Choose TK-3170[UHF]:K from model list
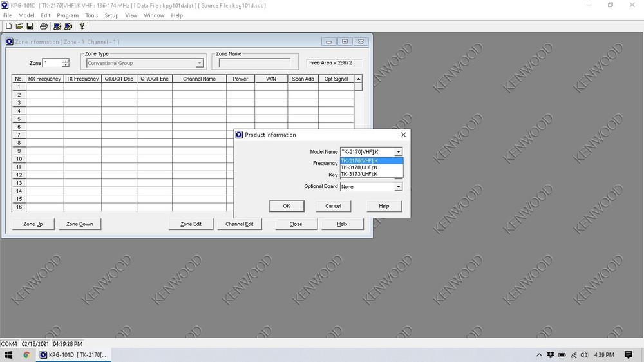 (x=372, y=167)
